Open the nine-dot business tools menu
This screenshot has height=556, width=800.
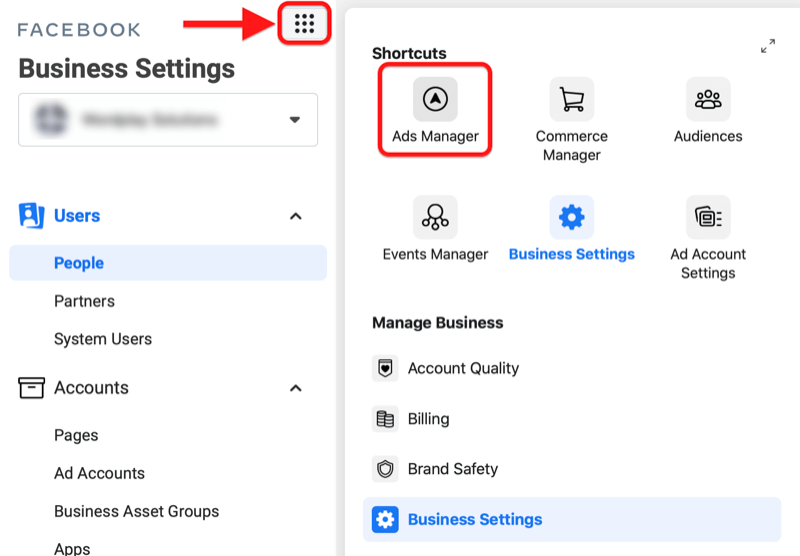point(305,25)
